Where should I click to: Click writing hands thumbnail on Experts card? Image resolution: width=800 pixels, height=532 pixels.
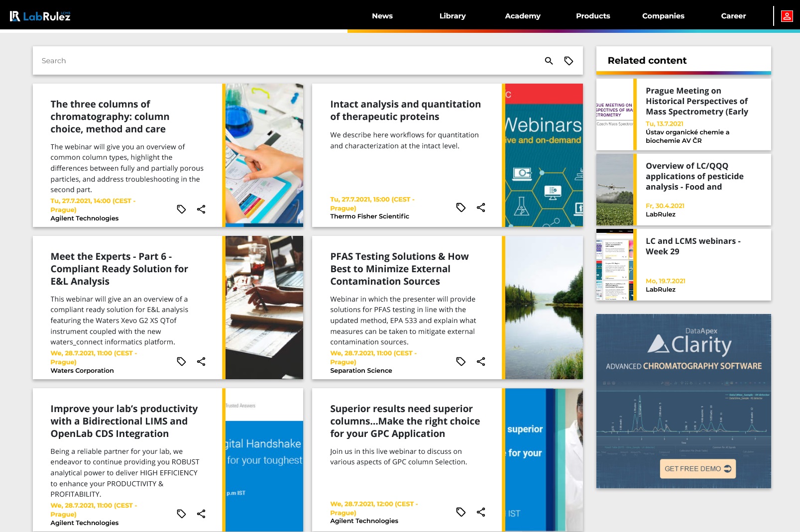(x=264, y=308)
